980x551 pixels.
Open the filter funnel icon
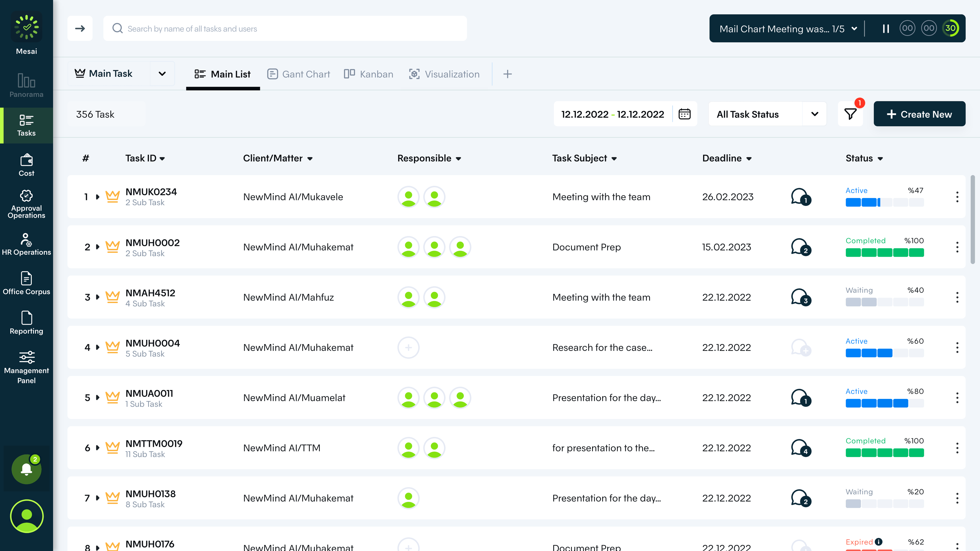(x=850, y=114)
